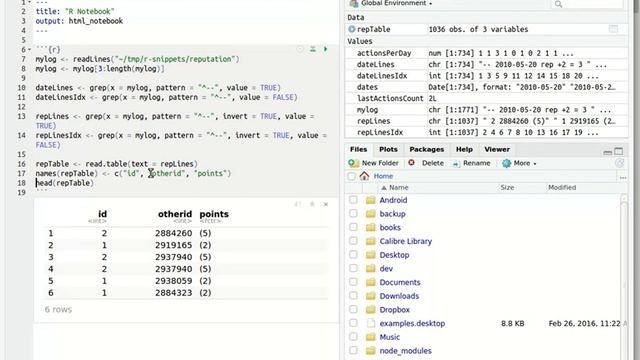Check the Downloads folder checkbox
This screenshot has height=360, width=640.
click(x=353, y=296)
